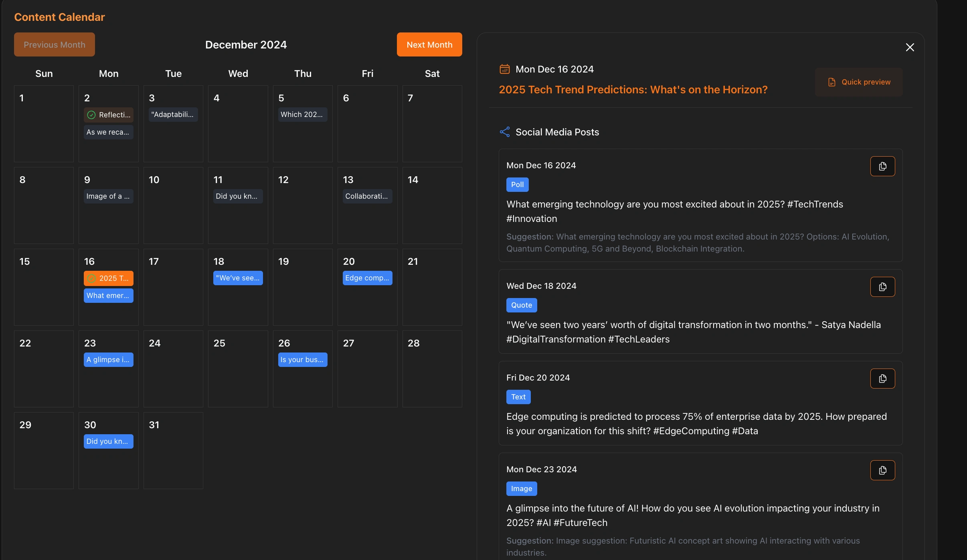Copy the Dec 23 AI image post
The height and width of the screenshot is (560, 967).
point(882,470)
